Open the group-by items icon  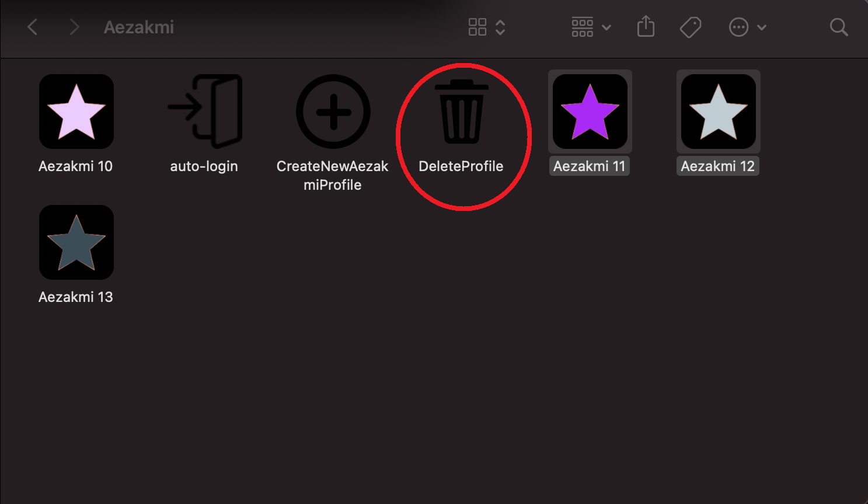pos(583,27)
